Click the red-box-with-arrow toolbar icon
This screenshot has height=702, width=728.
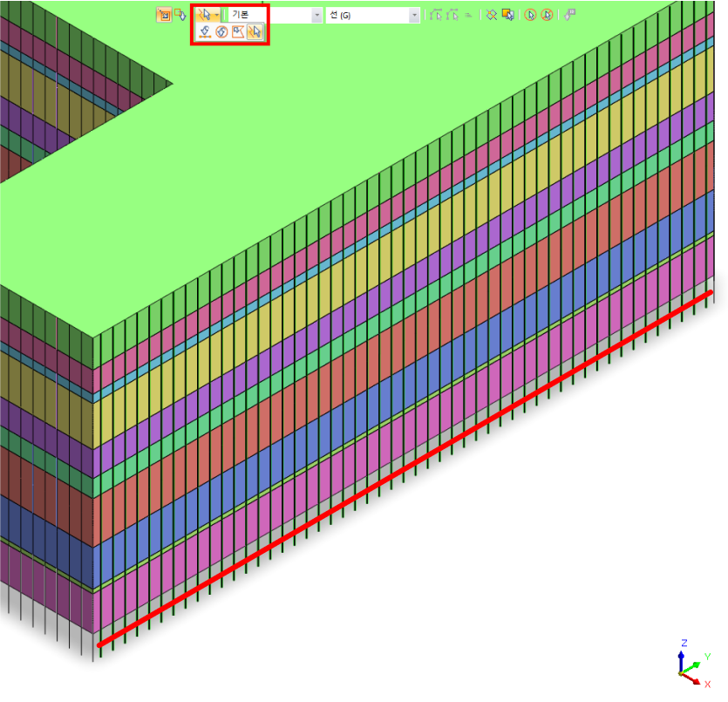click(x=180, y=15)
